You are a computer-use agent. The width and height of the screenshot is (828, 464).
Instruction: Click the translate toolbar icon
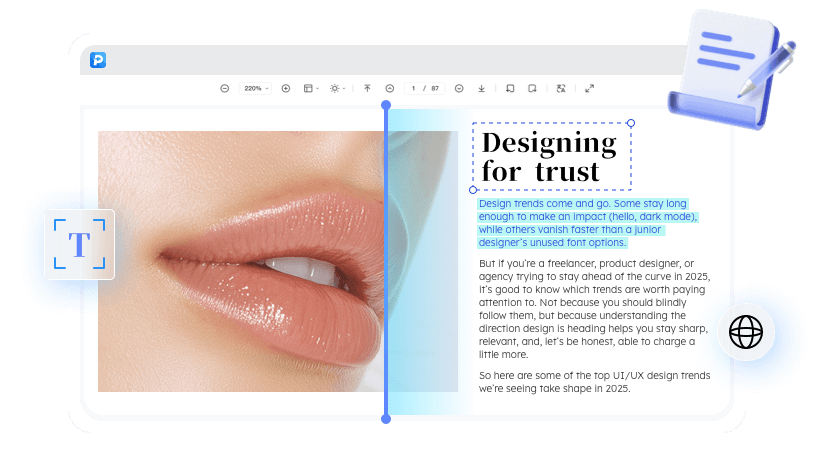point(561,88)
